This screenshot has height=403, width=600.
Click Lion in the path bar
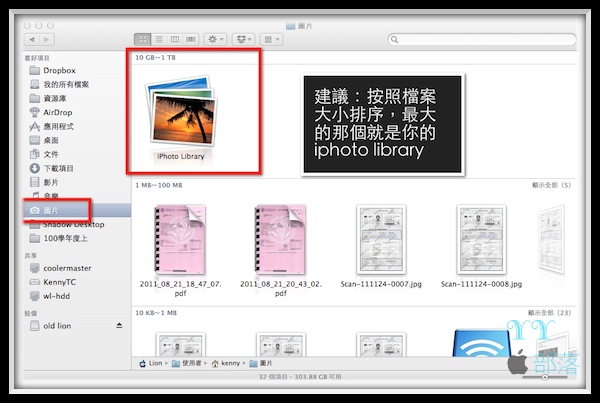(x=151, y=363)
